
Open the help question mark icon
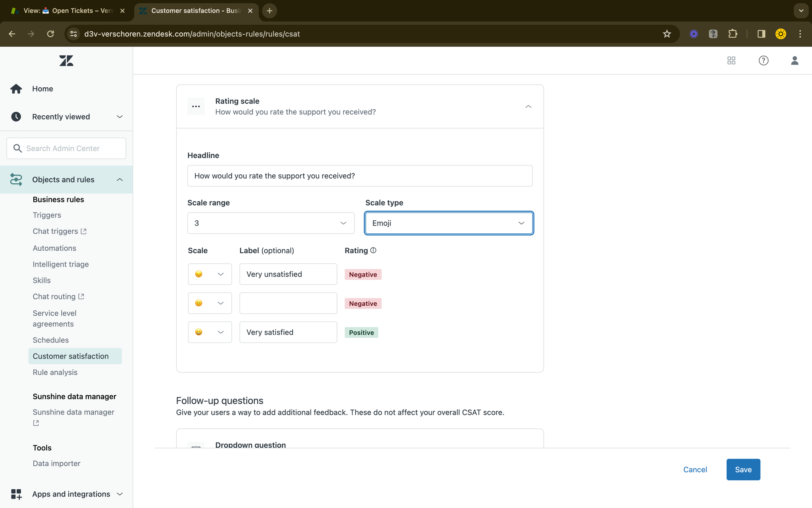(x=763, y=61)
